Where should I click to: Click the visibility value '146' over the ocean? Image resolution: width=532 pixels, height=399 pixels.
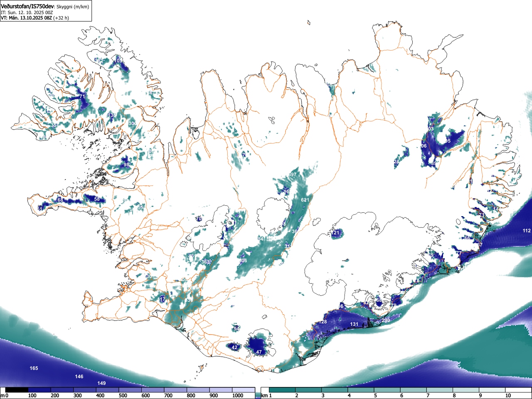tap(79, 377)
